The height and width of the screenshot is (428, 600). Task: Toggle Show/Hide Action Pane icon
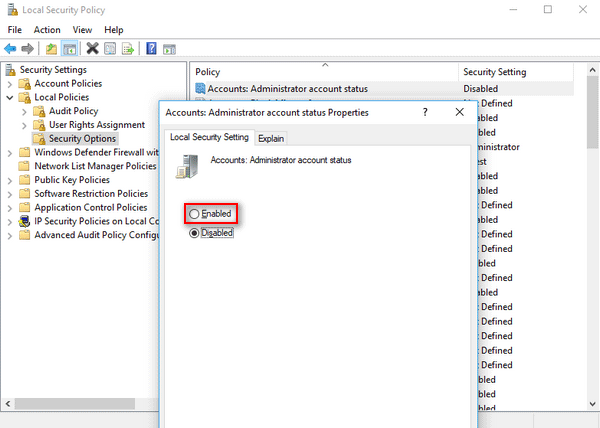[x=169, y=49]
